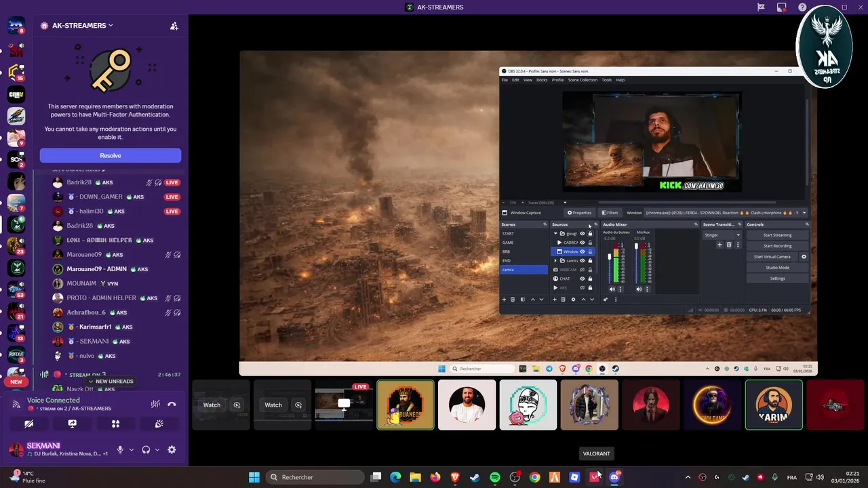
Task: Disconnect from the voice channel with the hang-up icon
Action: coord(172,404)
